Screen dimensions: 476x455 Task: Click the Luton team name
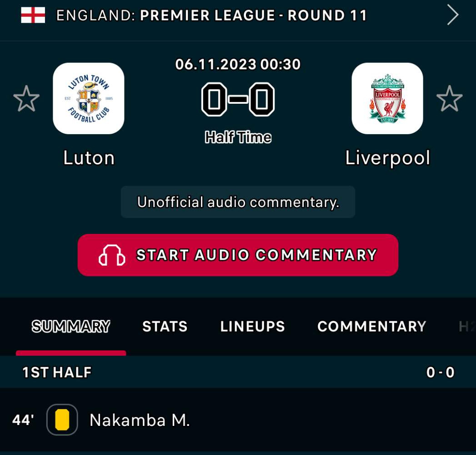(x=89, y=157)
